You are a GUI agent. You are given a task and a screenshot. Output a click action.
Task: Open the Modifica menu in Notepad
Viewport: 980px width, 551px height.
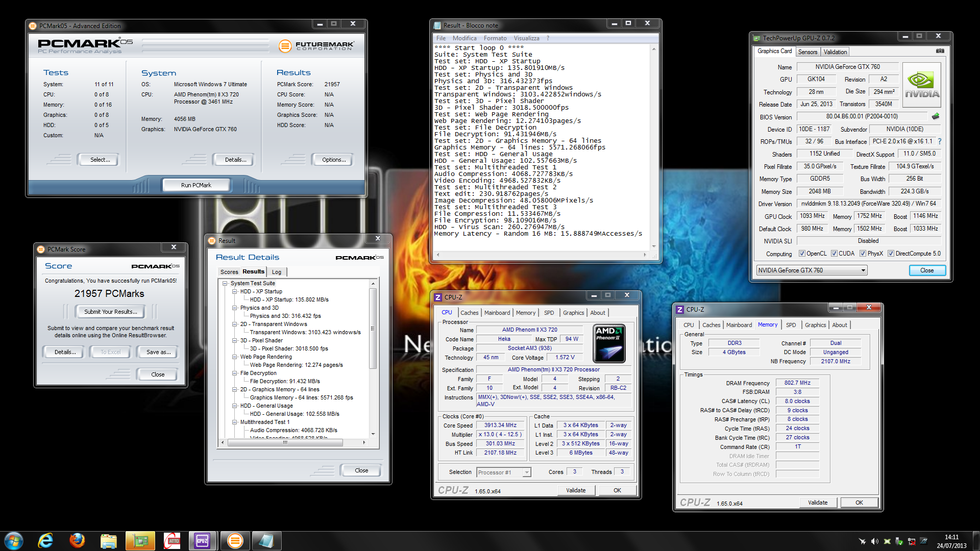pyautogui.click(x=464, y=38)
